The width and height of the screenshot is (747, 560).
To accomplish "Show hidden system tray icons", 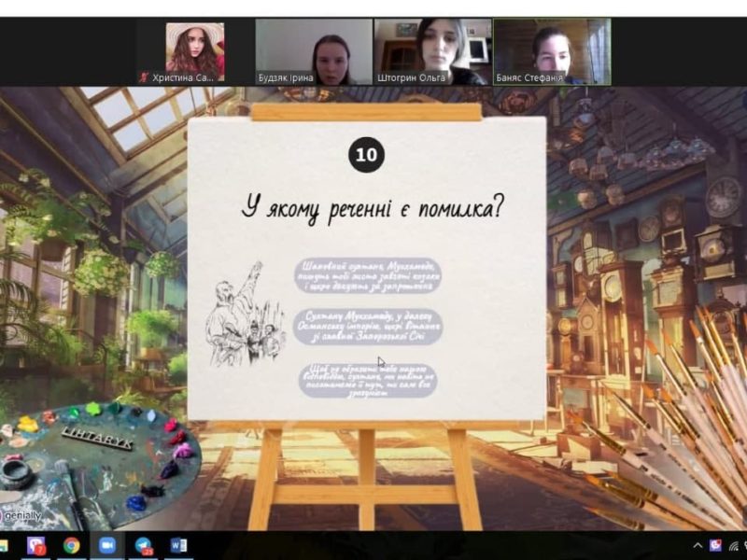I will (x=697, y=545).
